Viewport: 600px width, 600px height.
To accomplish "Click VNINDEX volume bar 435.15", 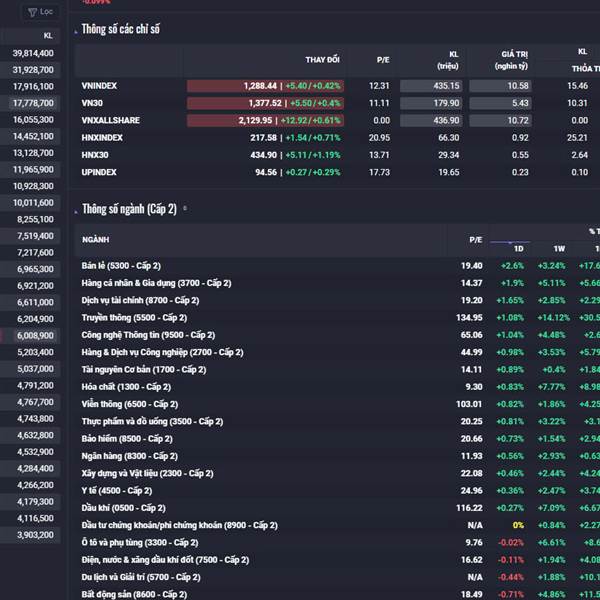I will [431, 86].
